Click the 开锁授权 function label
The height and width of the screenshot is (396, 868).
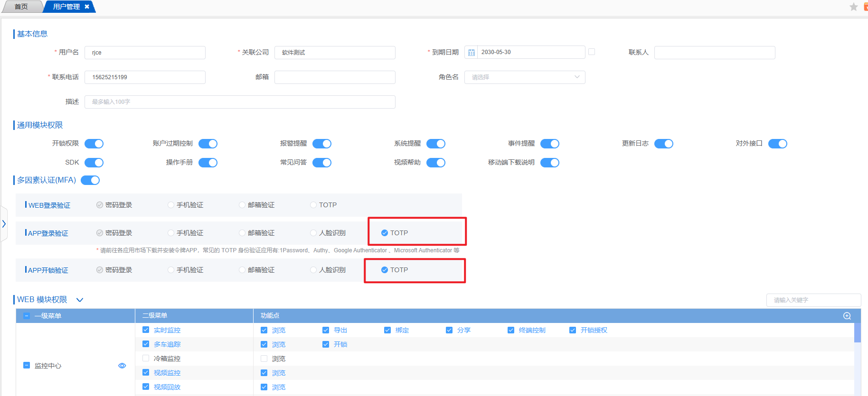594,330
